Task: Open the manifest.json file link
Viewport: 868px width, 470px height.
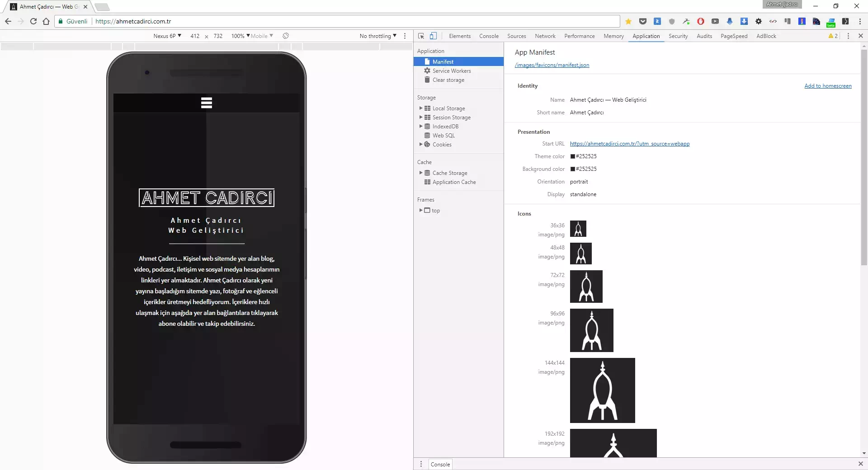Action: [x=552, y=65]
